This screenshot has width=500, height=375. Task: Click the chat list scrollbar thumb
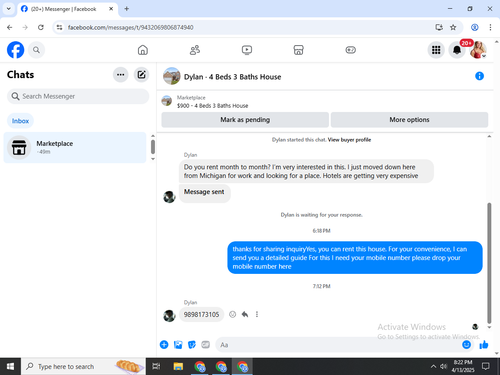[x=153, y=147]
